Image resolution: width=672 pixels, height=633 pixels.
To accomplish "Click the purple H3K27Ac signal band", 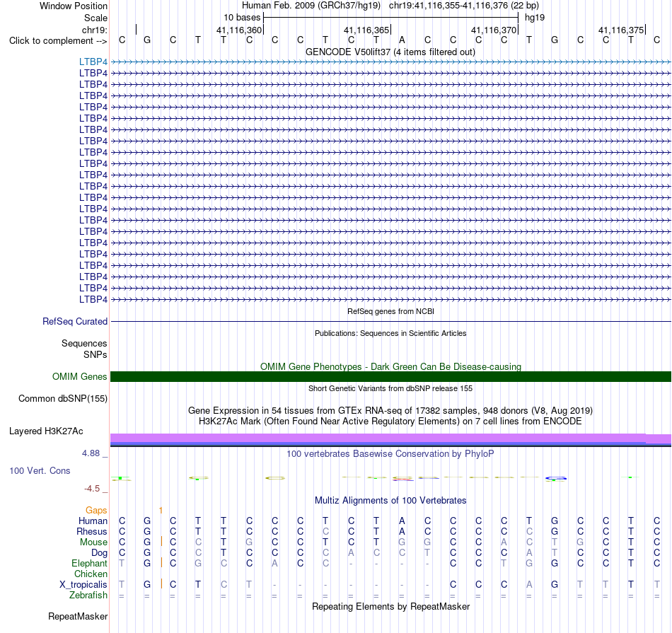I will [x=390, y=439].
